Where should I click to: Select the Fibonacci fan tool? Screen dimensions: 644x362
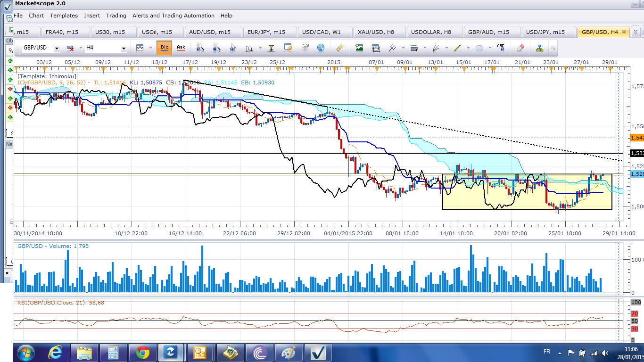pyautogui.click(x=436, y=48)
